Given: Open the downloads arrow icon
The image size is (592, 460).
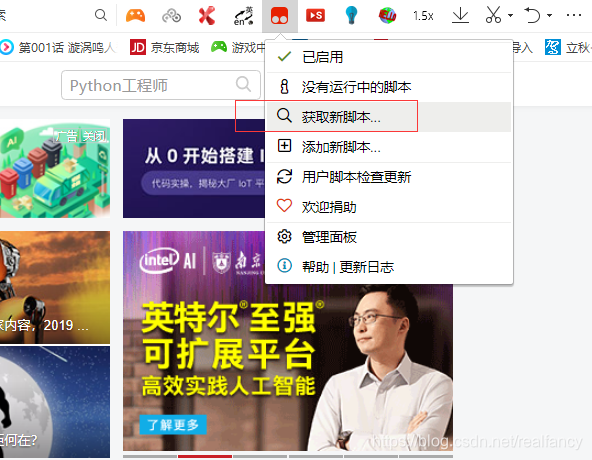Looking at the screenshot, I should (x=460, y=15).
